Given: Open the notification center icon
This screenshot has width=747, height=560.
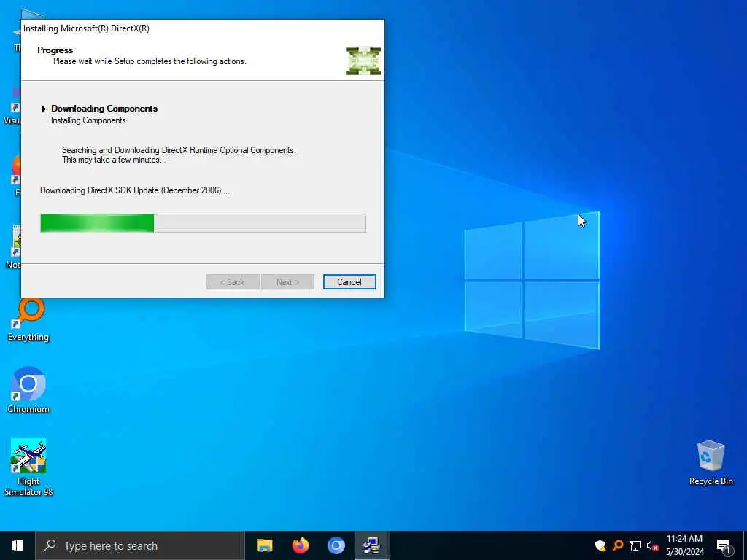Looking at the screenshot, I should (724, 545).
